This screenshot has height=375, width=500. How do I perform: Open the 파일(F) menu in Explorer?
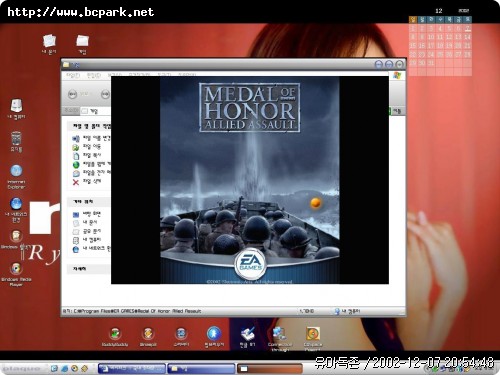(73, 75)
